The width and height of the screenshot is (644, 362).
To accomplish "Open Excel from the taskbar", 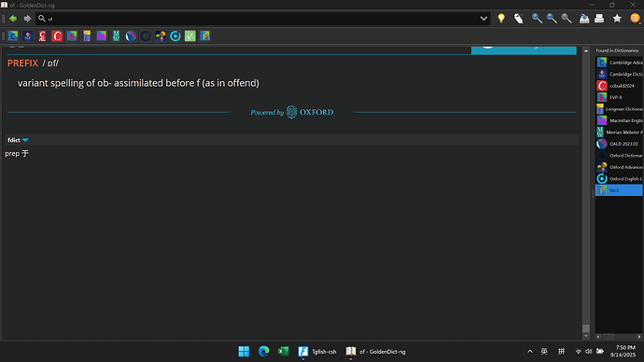I will (x=284, y=352).
